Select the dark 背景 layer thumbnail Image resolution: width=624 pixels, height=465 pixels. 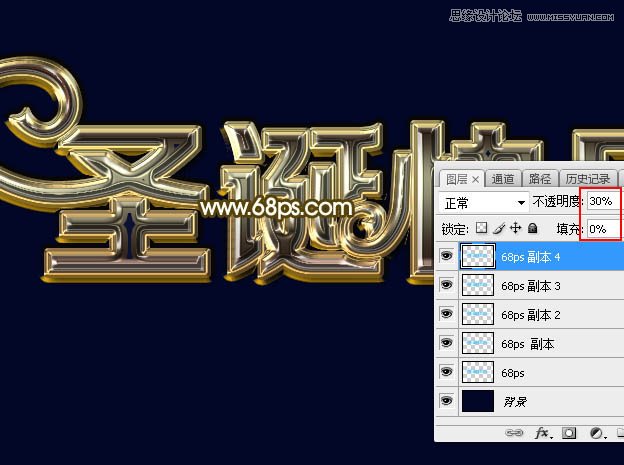point(478,401)
